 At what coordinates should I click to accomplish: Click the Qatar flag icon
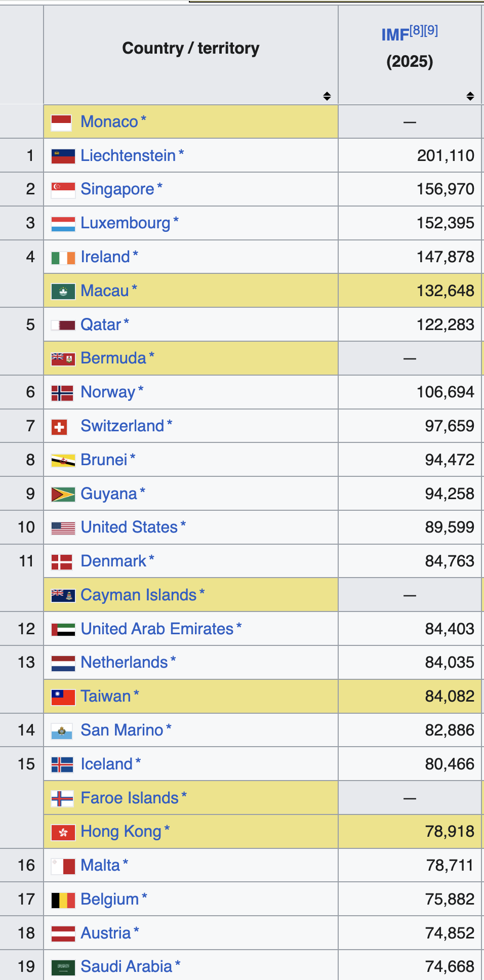[63, 325]
